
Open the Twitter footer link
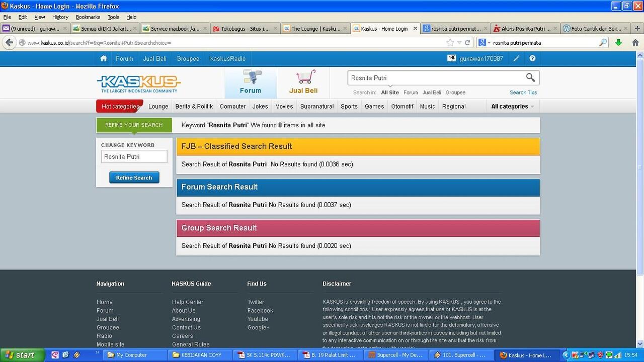(x=256, y=302)
